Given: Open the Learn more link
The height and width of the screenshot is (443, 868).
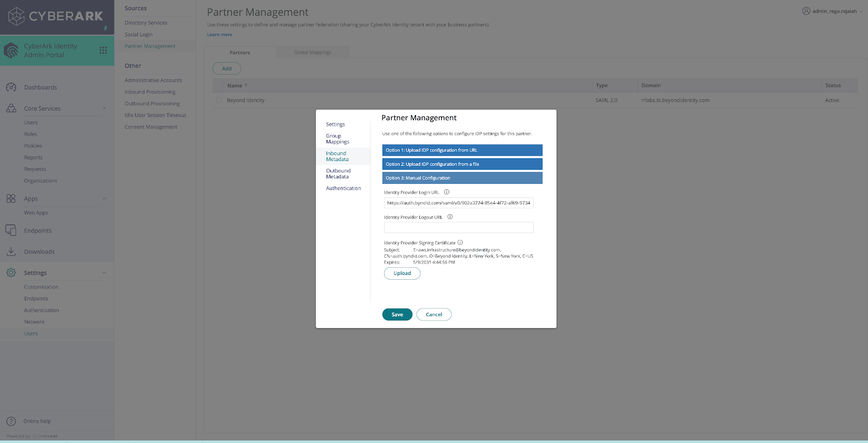Looking at the screenshot, I should pyautogui.click(x=219, y=35).
